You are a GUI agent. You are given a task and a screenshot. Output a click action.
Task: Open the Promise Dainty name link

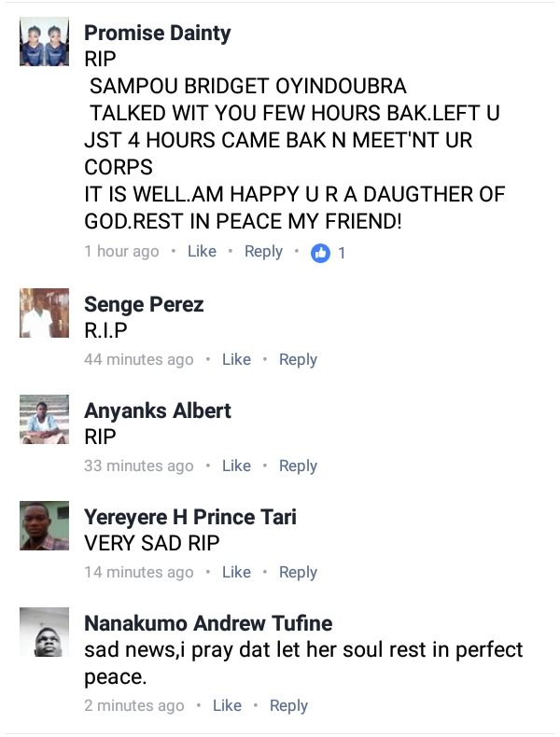tap(158, 34)
